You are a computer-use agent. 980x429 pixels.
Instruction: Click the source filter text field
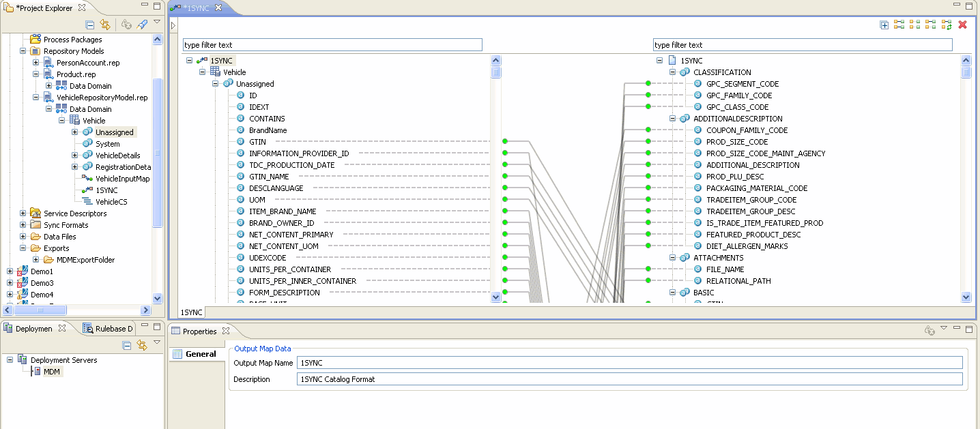click(332, 45)
